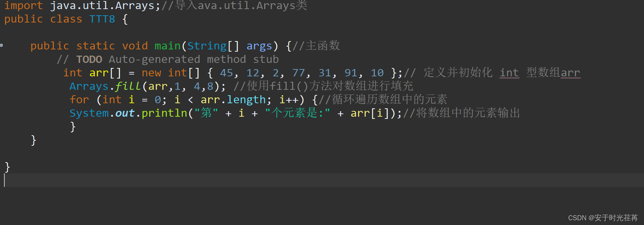Click the italic out field after System

pyautogui.click(x=125, y=113)
